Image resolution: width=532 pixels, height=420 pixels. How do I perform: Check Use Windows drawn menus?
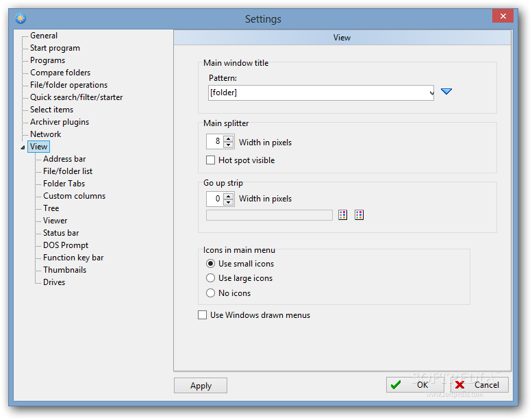pos(202,314)
